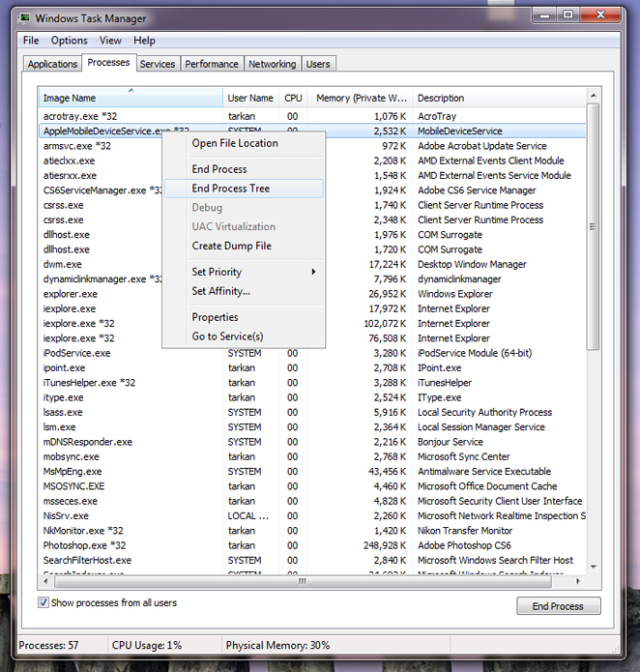The width and height of the screenshot is (640, 672).
Task: Click the horizontal scroll left arrow
Action: (45, 581)
